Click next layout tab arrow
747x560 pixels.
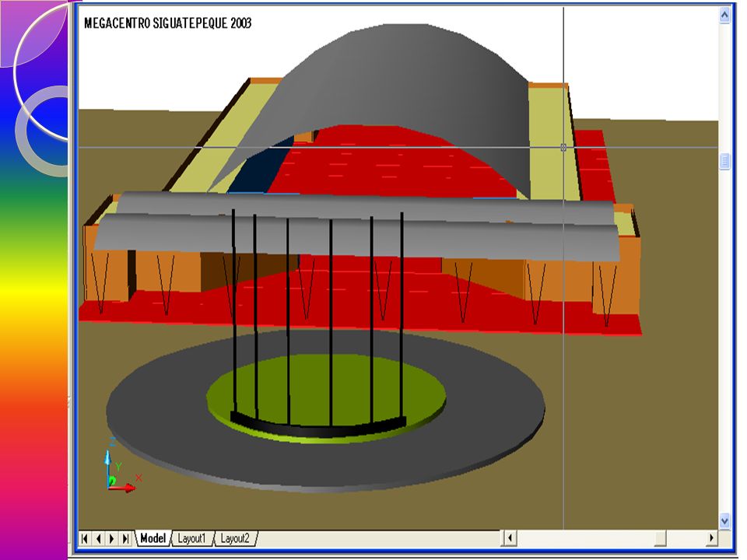click(x=112, y=538)
